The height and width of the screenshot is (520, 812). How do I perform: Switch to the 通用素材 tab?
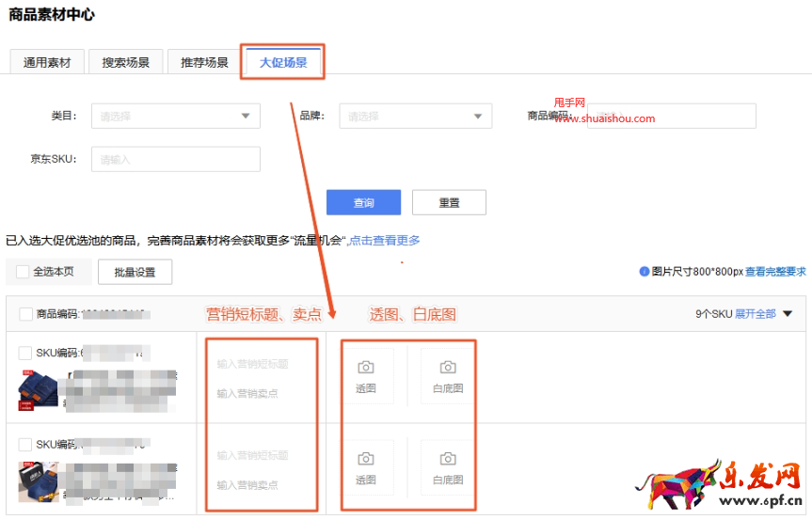[47, 62]
